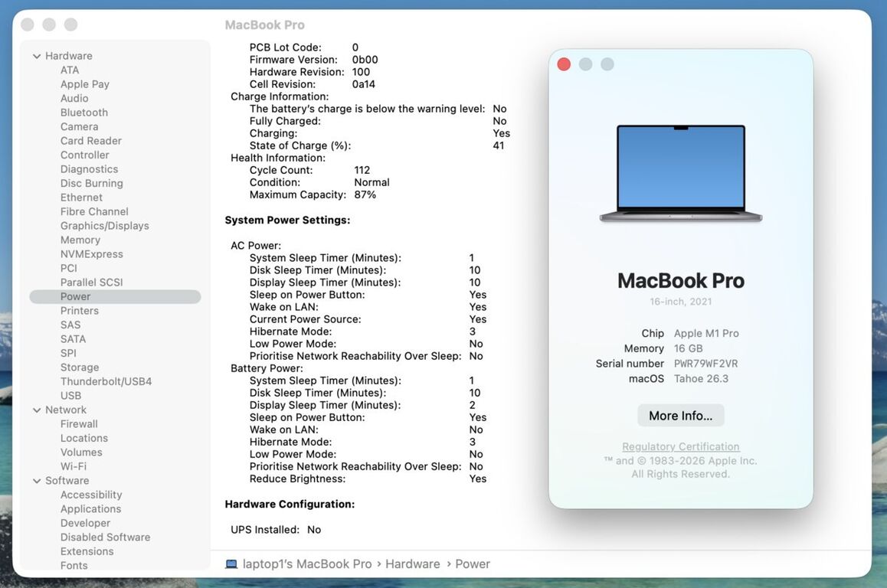The image size is (887, 588).
Task: Select Fonts under Software
Action: point(74,565)
